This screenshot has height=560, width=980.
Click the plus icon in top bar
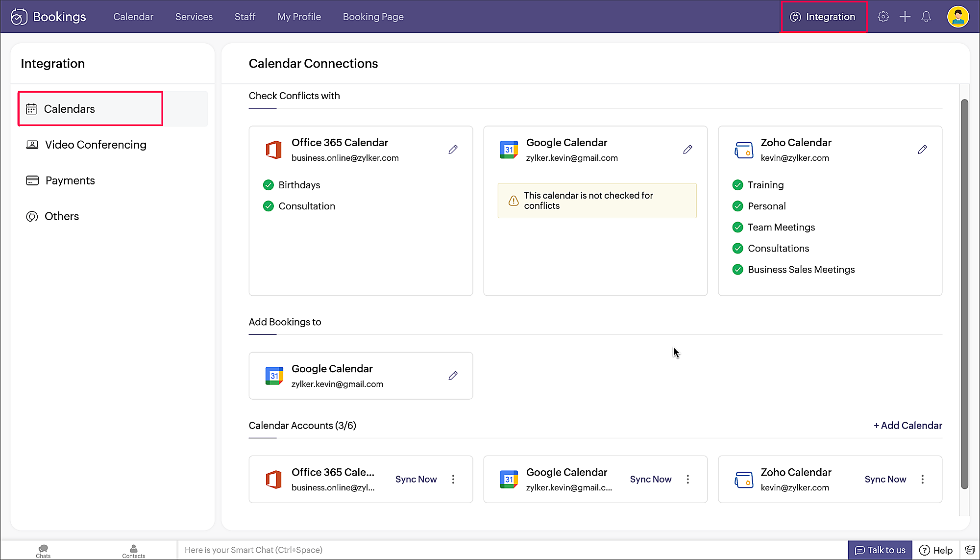pos(905,17)
